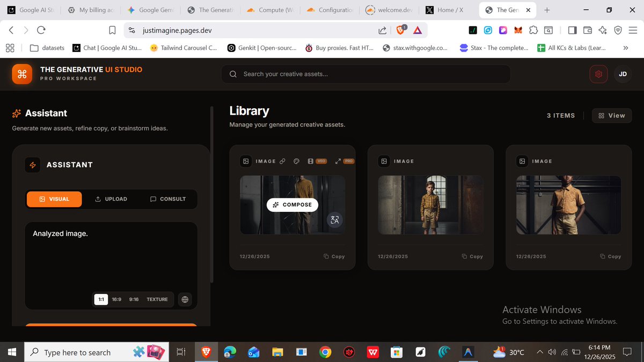Open the browser extensions puzzle icon
644x362 pixels.
(x=533, y=31)
